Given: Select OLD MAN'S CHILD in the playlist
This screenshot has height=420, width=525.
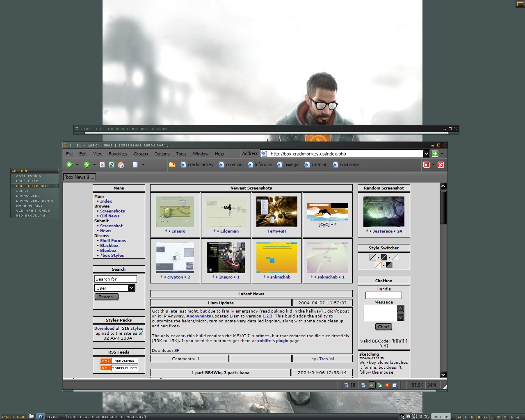Looking at the screenshot, I should (35, 210).
